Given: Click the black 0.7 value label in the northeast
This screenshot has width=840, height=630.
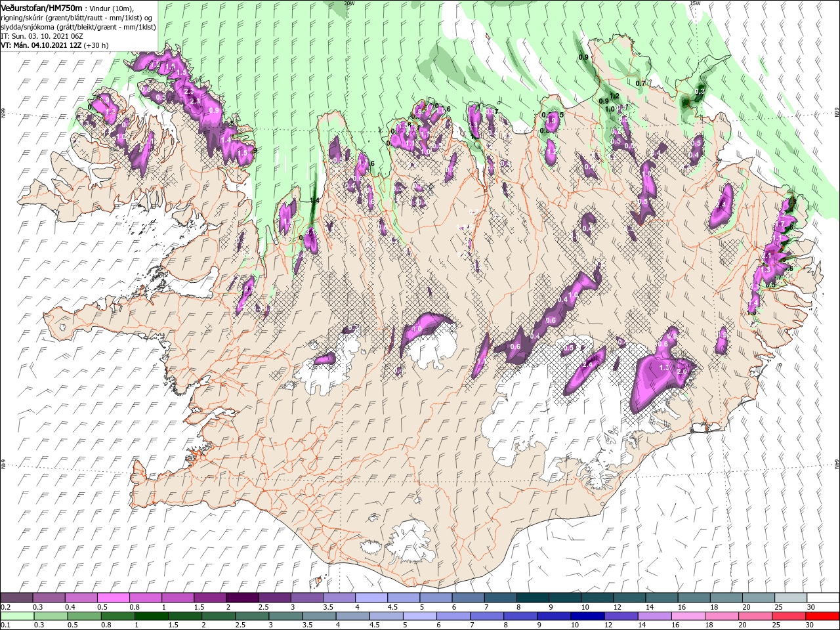Looking at the screenshot, I should [641, 83].
